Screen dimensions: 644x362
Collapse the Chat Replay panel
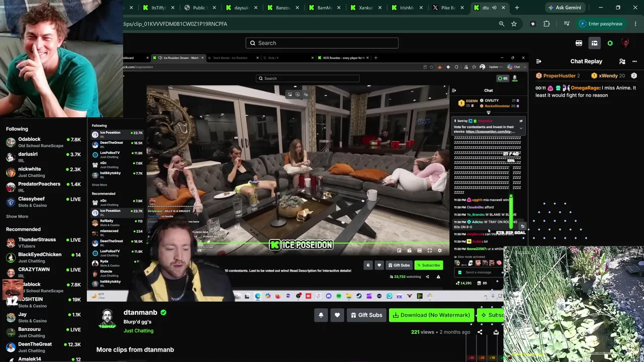coord(539,61)
